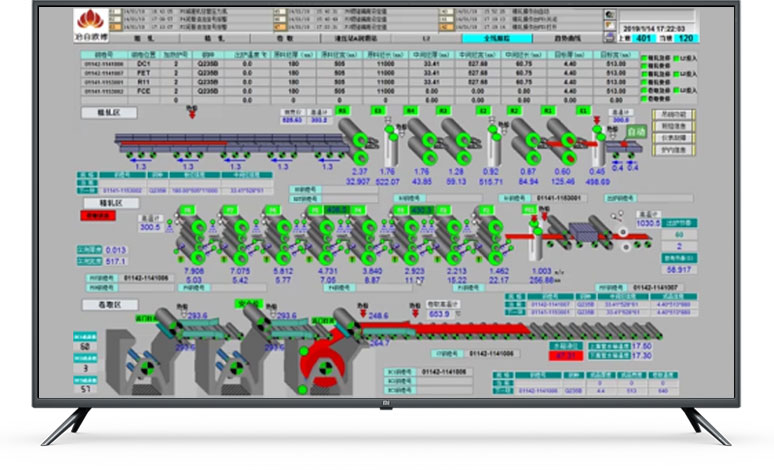The width and height of the screenshot is (774, 470).
Task: Select the R2 roughing stand label
Action: pyautogui.click(x=514, y=111)
